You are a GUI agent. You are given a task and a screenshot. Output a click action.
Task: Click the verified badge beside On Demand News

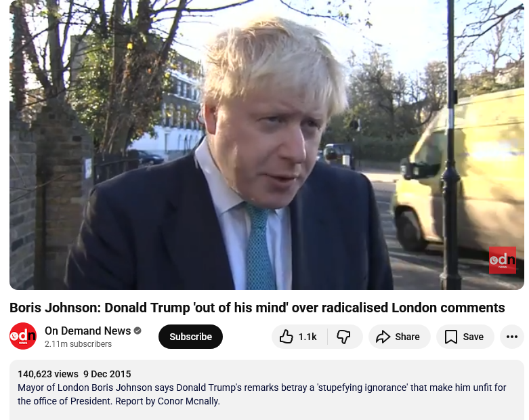pos(137,331)
